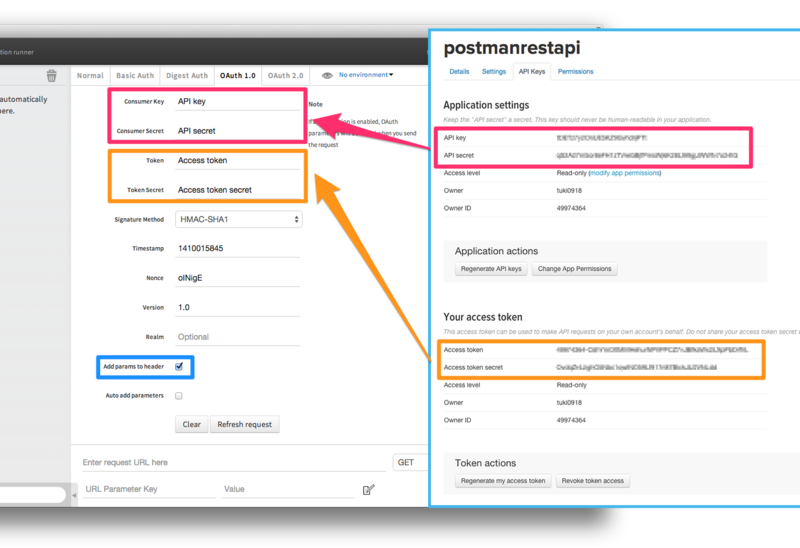The width and height of the screenshot is (800, 548).
Task: Click the Version field showing 1.0
Action: 238,308
